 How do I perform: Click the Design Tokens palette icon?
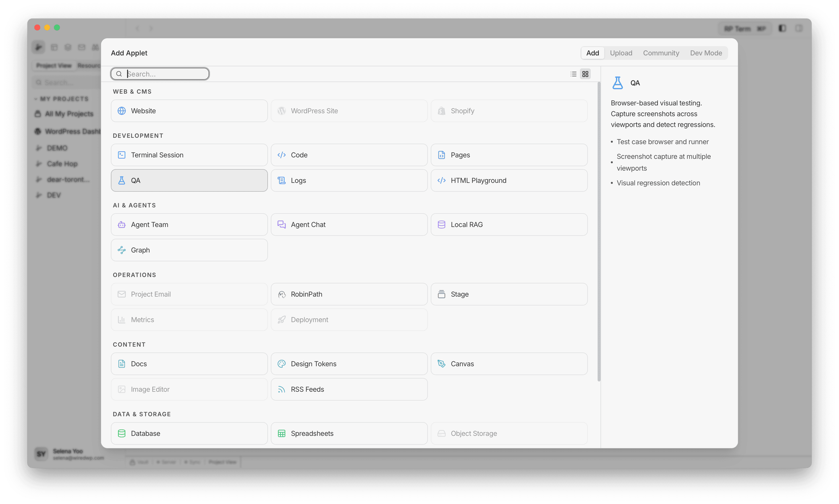point(281,364)
